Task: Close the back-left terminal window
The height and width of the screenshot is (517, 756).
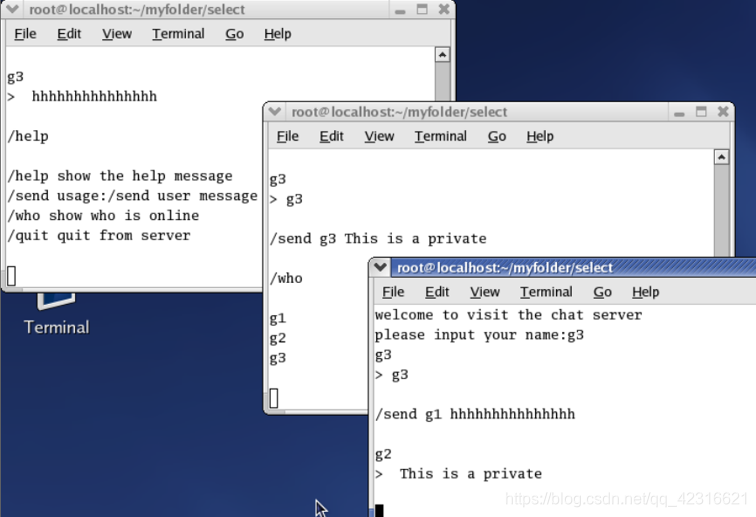Action: [444, 9]
